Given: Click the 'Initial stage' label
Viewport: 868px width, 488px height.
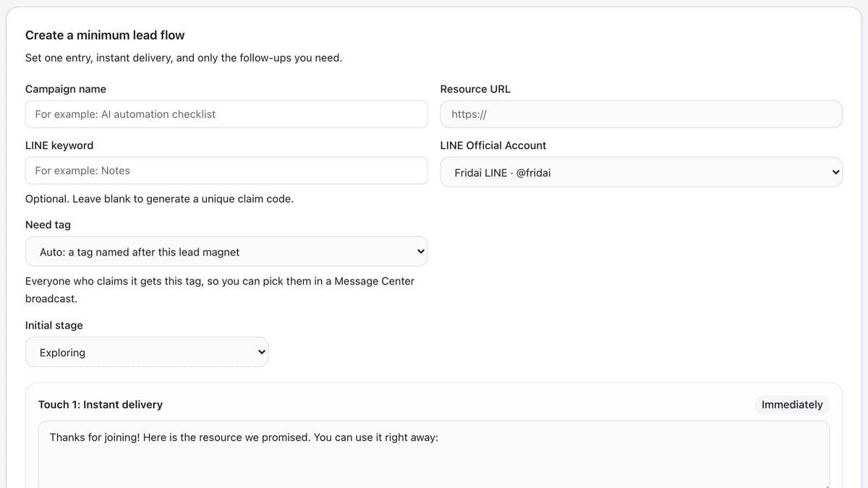Looking at the screenshot, I should click(54, 325).
